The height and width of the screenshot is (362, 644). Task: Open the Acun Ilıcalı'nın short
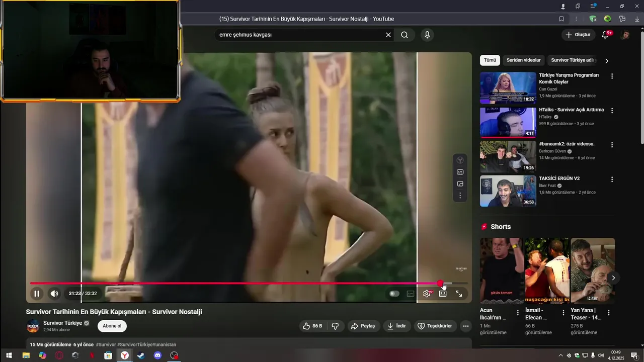[502, 271]
